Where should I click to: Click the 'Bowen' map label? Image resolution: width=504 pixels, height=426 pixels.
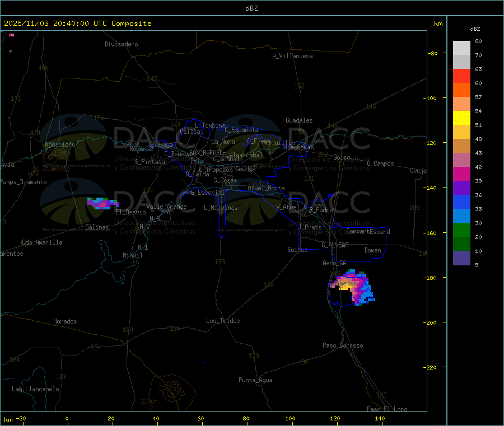click(373, 250)
